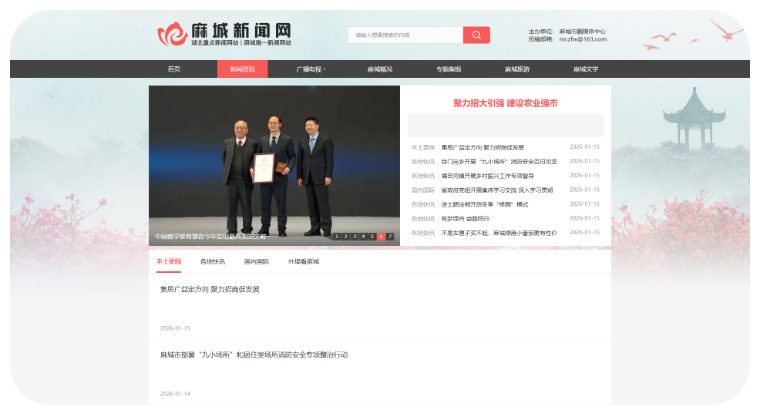Focus the search keyword input box
The height and width of the screenshot is (415, 760).
[x=405, y=35]
